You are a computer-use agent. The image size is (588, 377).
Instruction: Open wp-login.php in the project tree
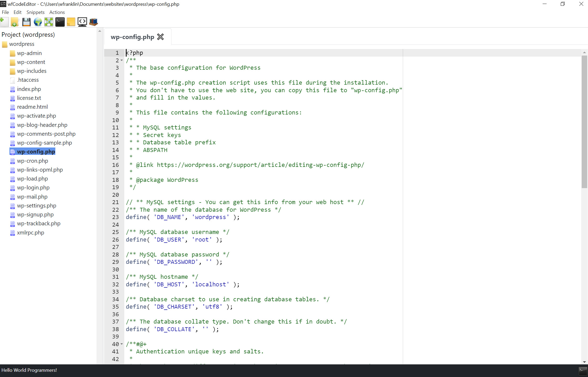(33, 188)
